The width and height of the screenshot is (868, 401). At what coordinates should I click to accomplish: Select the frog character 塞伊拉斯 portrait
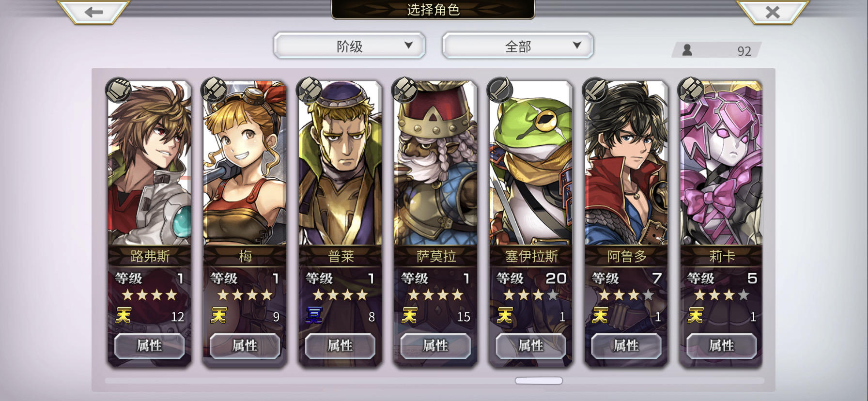531,163
